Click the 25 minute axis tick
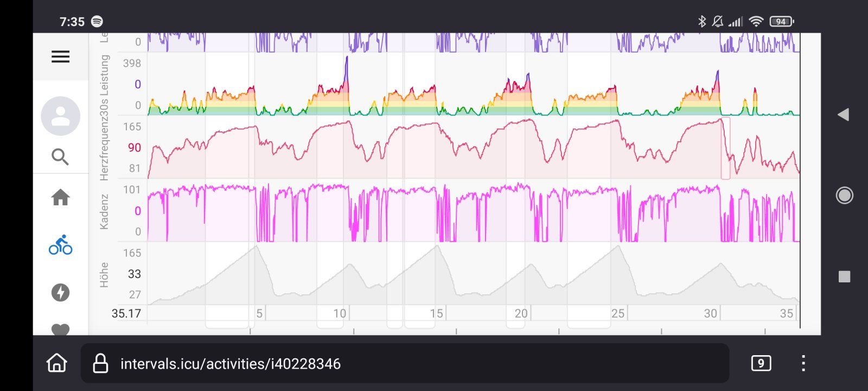 617,313
